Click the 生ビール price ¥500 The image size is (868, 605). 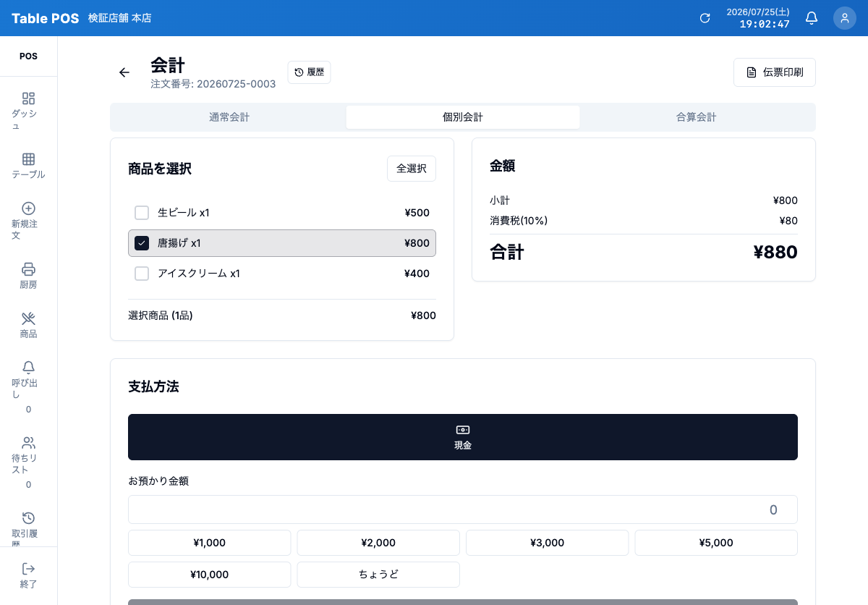417,213
